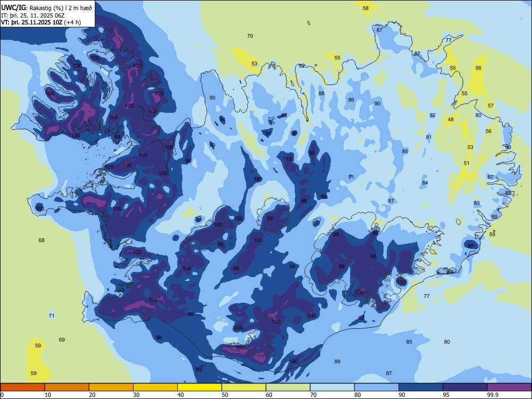Click the orange 10–20 legend swatch
This screenshot has width=532, height=399.
pos(67,387)
